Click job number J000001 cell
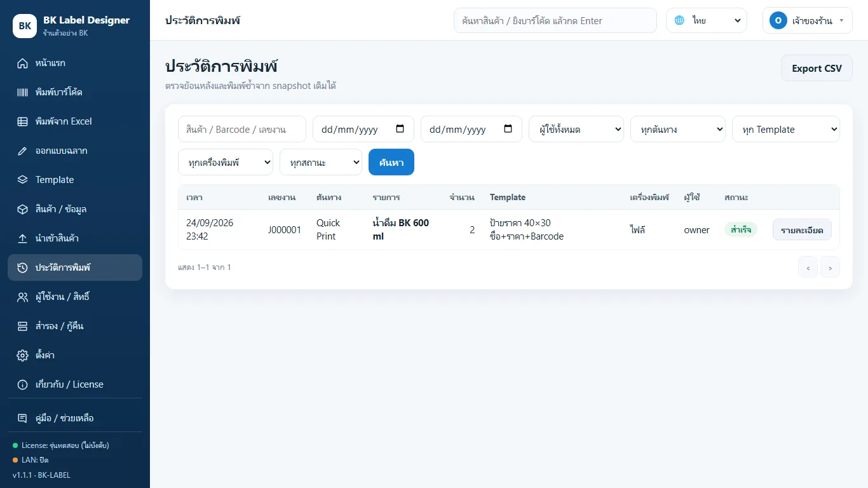 [285, 229]
